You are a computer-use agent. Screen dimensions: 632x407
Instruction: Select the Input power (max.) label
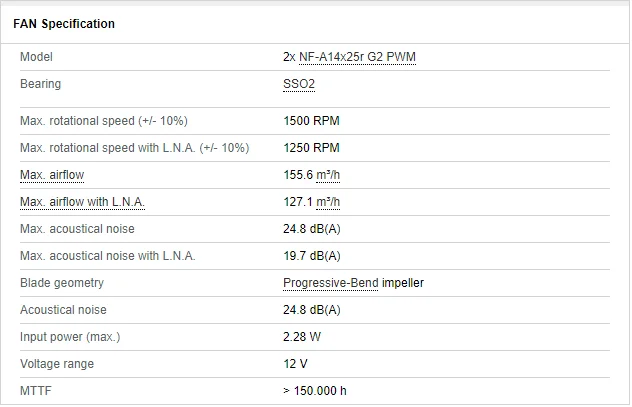(x=68, y=337)
